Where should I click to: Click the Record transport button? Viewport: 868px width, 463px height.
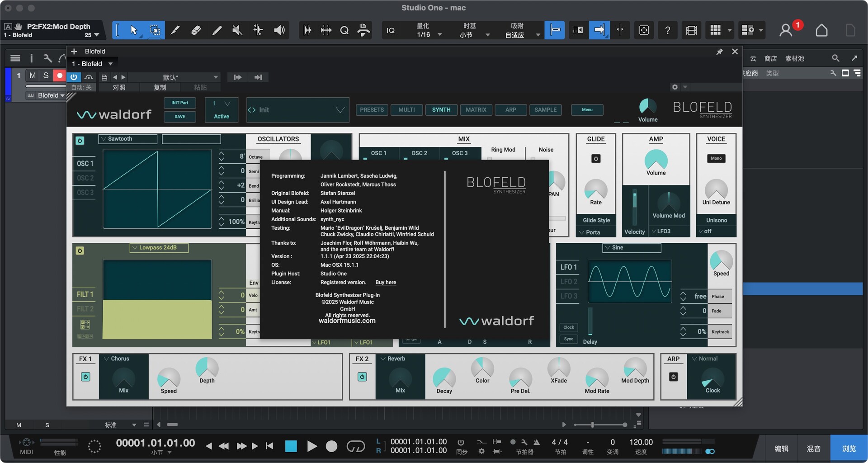(x=331, y=446)
